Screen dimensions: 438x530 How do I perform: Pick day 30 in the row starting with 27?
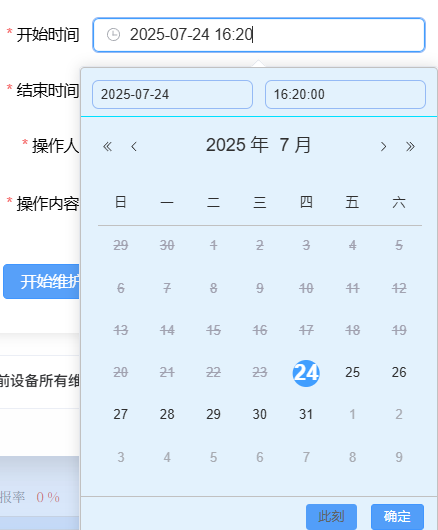(260, 414)
